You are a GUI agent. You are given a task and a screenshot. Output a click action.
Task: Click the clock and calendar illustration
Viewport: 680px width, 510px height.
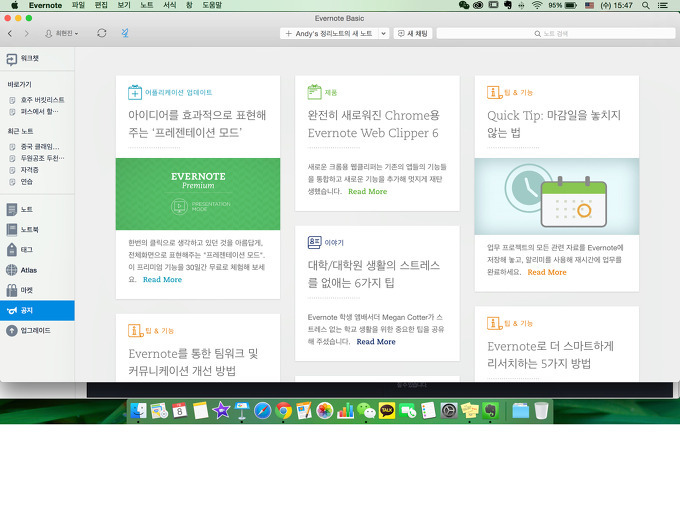[557, 196]
